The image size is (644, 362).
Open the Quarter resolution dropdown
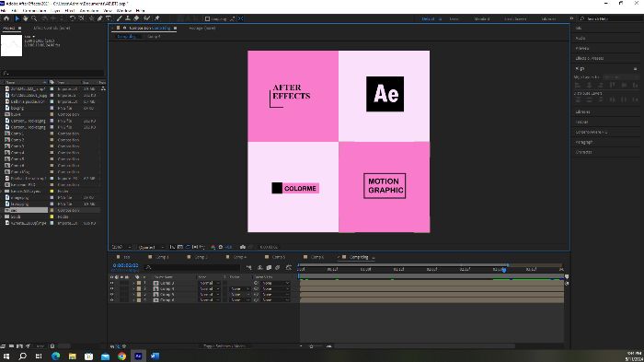(151, 247)
